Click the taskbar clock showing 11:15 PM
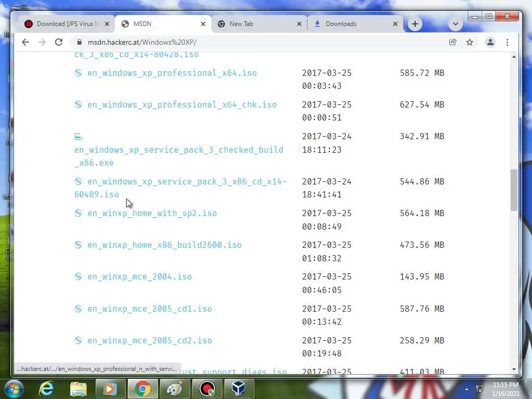 [x=506, y=389]
